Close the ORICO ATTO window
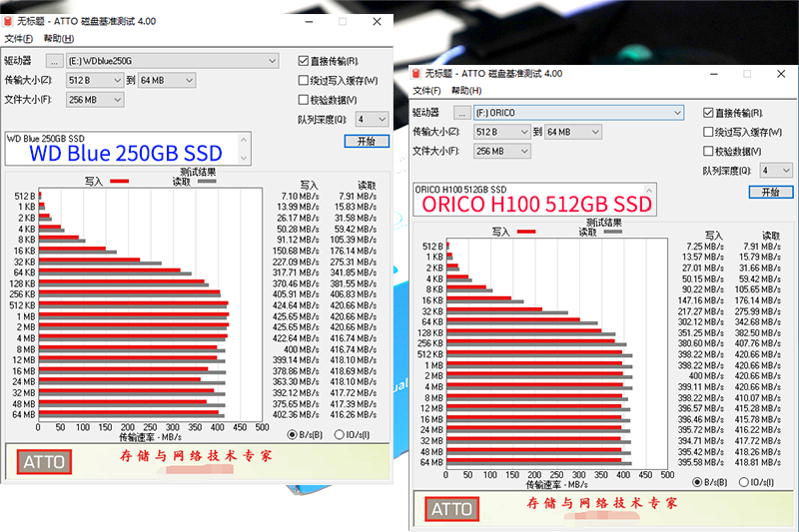This screenshot has width=799, height=532. coord(781,74)
